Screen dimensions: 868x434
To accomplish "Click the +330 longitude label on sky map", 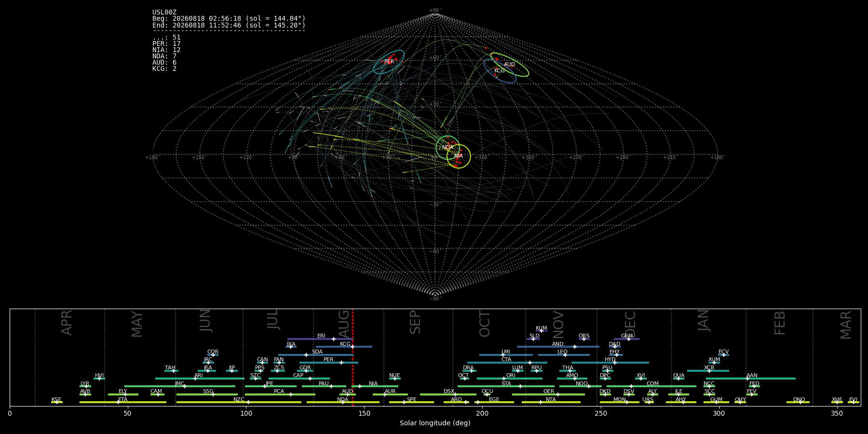I will (481, 158).
